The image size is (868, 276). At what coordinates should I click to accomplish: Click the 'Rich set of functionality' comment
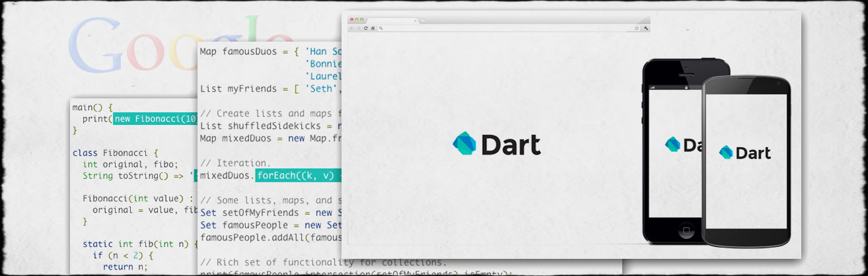pos(323,263)
